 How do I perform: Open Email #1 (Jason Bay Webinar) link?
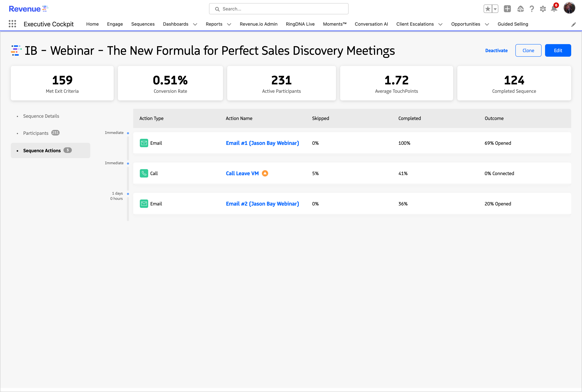click(x=262, y=143)
